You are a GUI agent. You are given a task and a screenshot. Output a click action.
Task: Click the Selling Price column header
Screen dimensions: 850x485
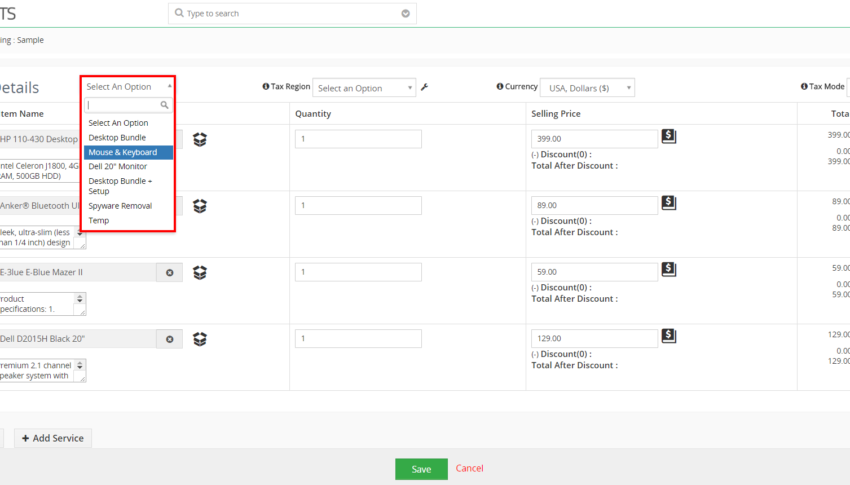(x=556, y=114)
